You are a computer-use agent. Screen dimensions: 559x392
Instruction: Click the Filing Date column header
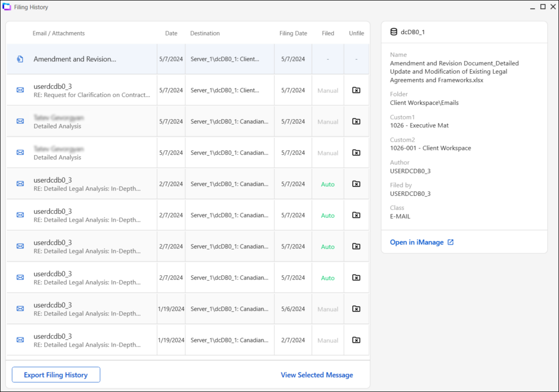293,33
